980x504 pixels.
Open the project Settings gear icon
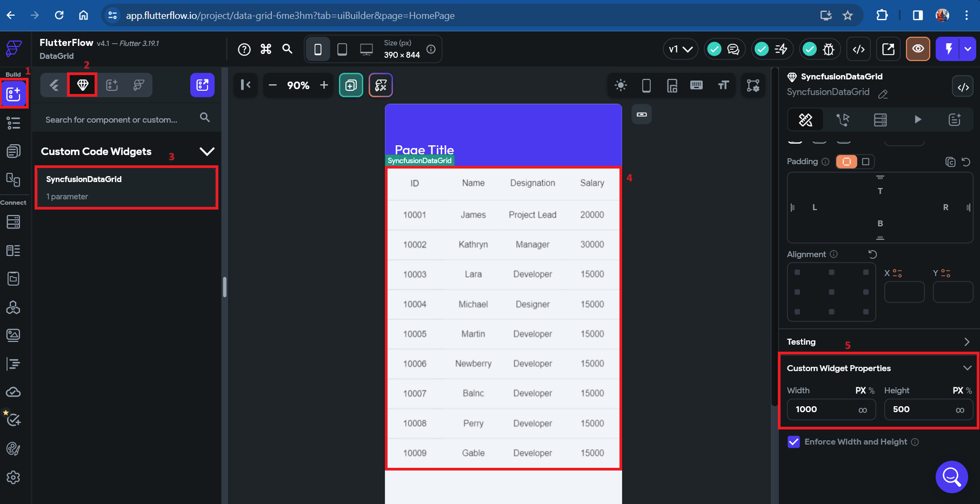(14, 478)
